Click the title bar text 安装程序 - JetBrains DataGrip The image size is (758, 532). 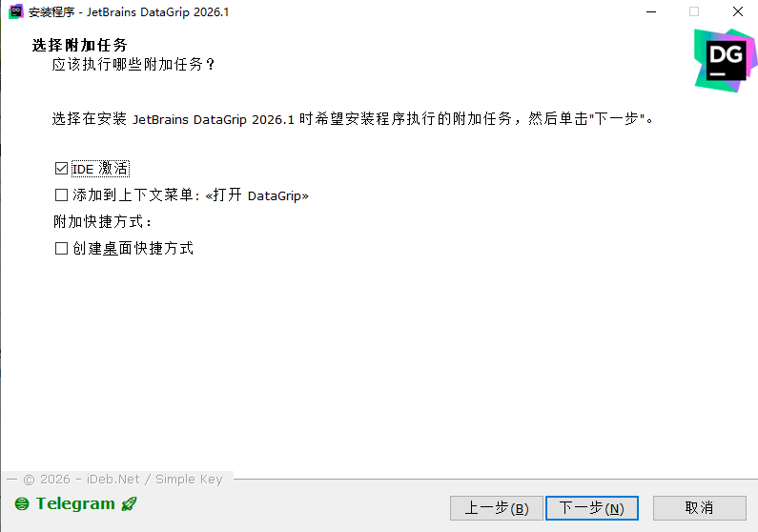pos(129,12)
